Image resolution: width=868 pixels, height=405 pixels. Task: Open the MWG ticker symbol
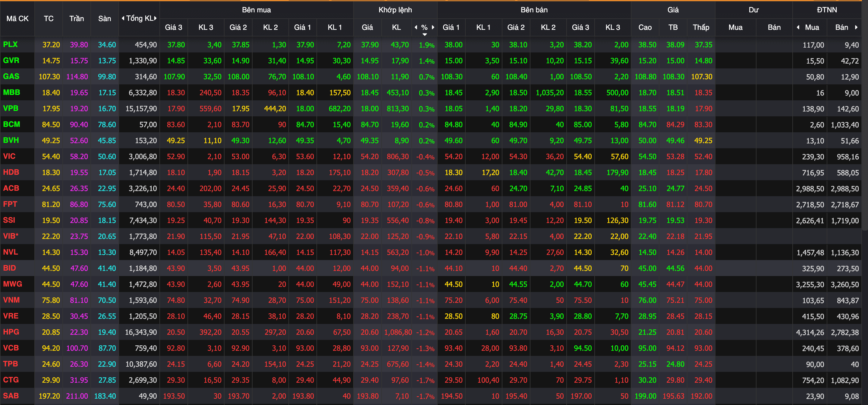pos(12,284)
